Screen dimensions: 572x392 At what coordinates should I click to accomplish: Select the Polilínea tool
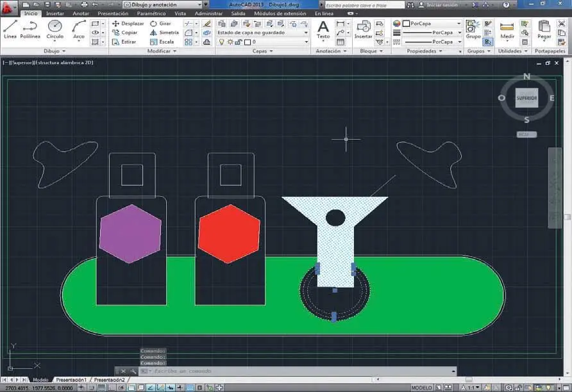30,29
